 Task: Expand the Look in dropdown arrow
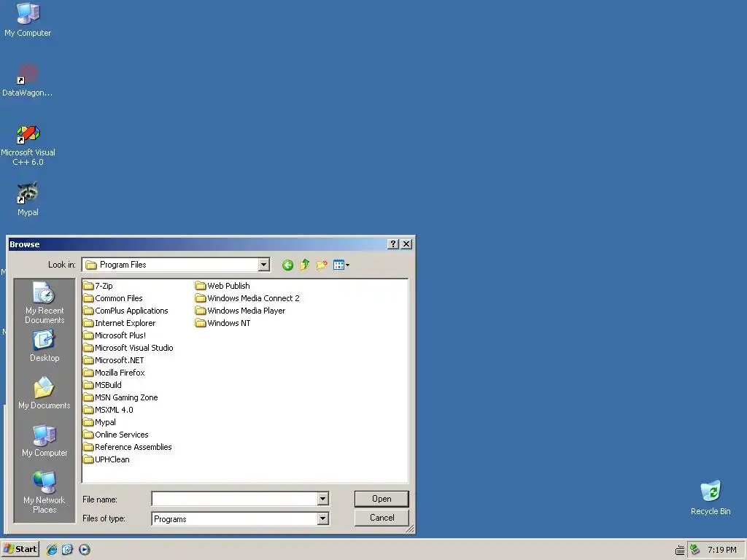(x=263, y=265)
